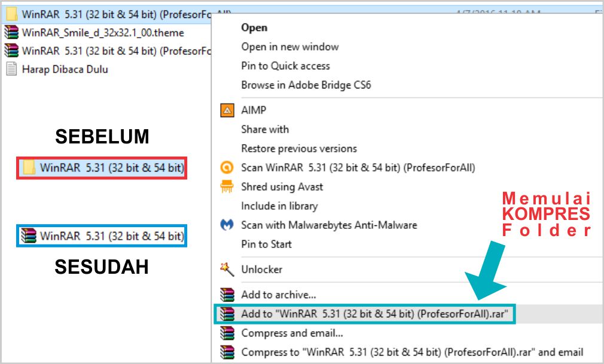Screen dimensions: 604x364
Task: Choose Scan WinRAR 5.31 (ProfesorForAll) entry
Action: pos(358,167)
